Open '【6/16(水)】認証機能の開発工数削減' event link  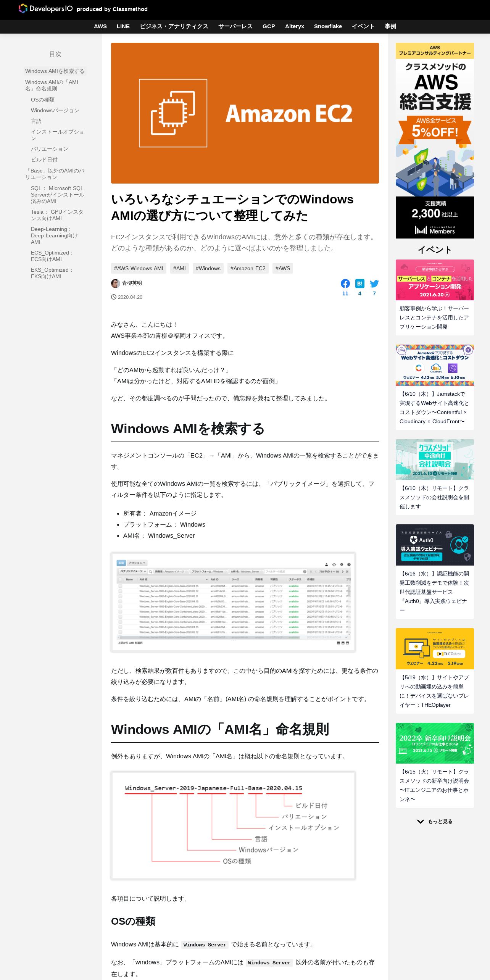tap(435, 592)
